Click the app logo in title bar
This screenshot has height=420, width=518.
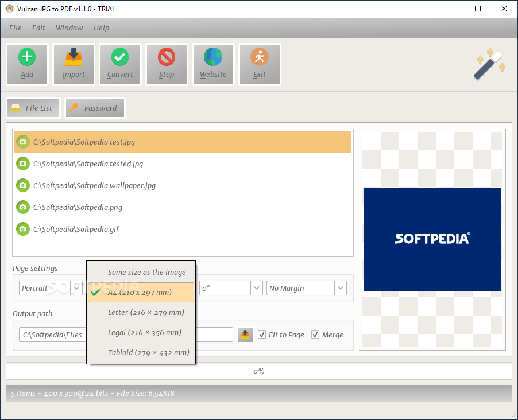click(10, 9)
